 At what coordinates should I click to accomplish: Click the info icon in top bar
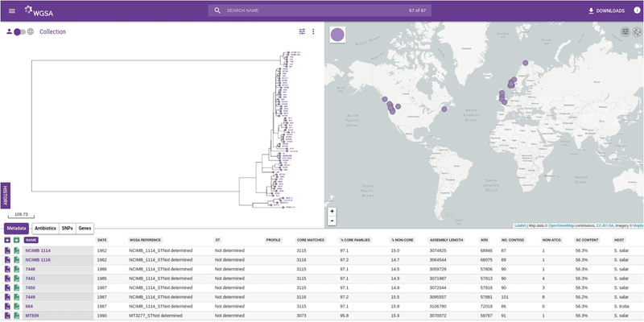coord(637,10)
